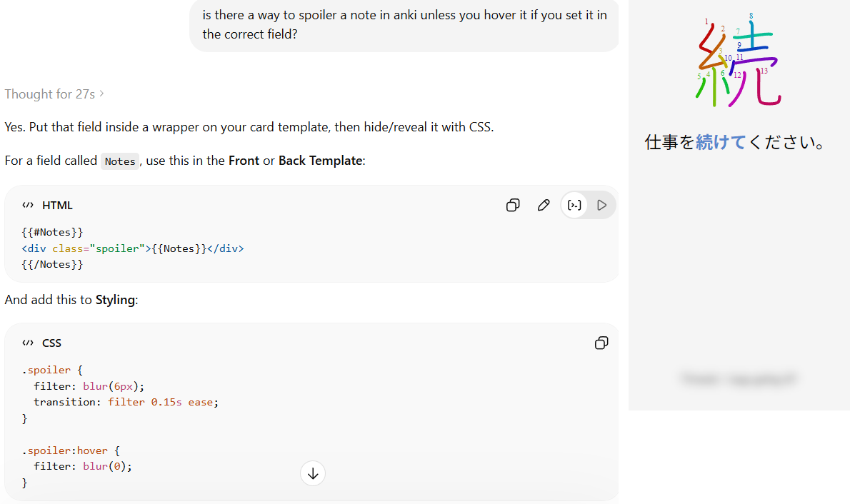Click the "transition: filter 0.15s ease;" line

pyautogui.click(x=126, y=402)
